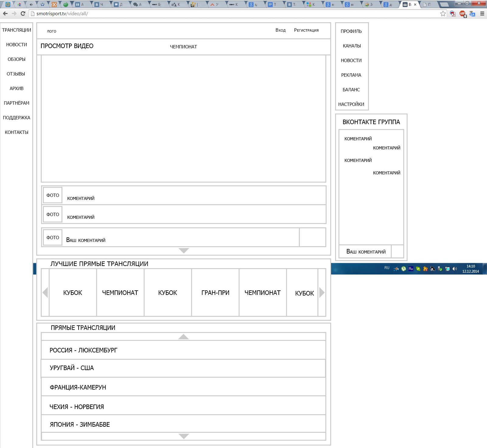Click the large video player area
This screenshot has height=448, width=487.
184,119
